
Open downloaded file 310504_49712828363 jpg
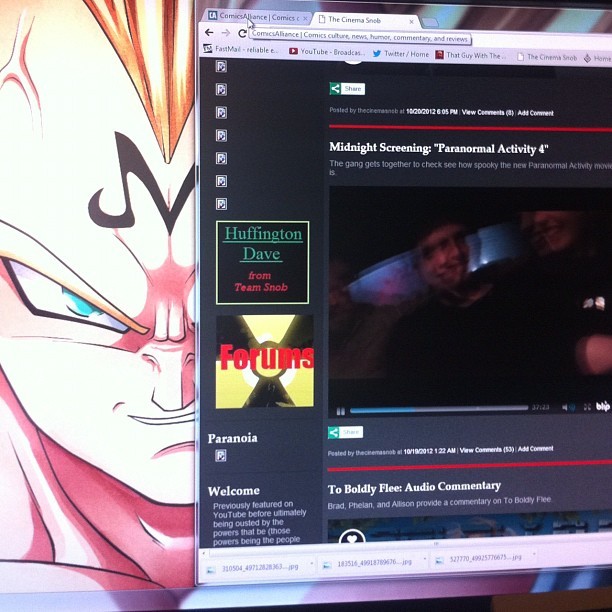tap(254, 568)
